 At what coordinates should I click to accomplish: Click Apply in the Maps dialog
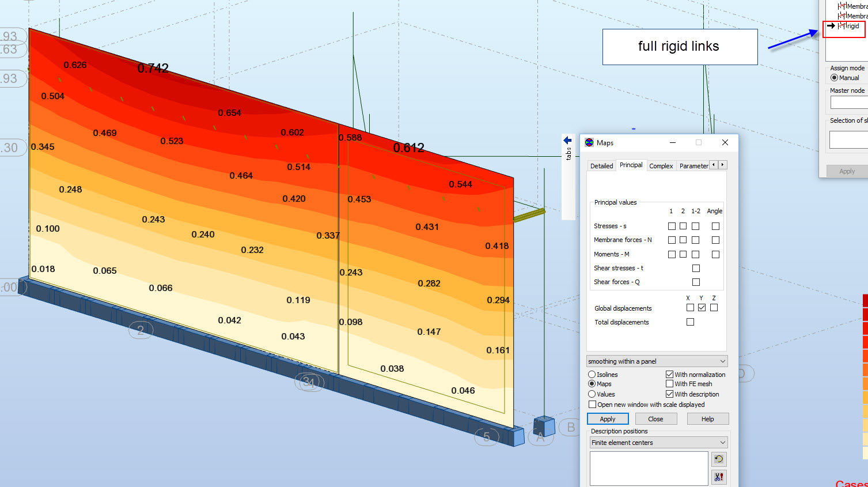(x=607, y=418)
